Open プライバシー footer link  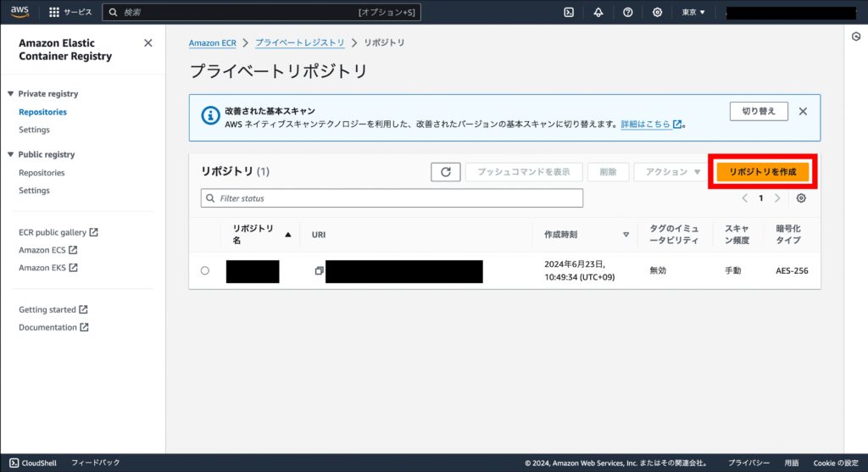748,463
